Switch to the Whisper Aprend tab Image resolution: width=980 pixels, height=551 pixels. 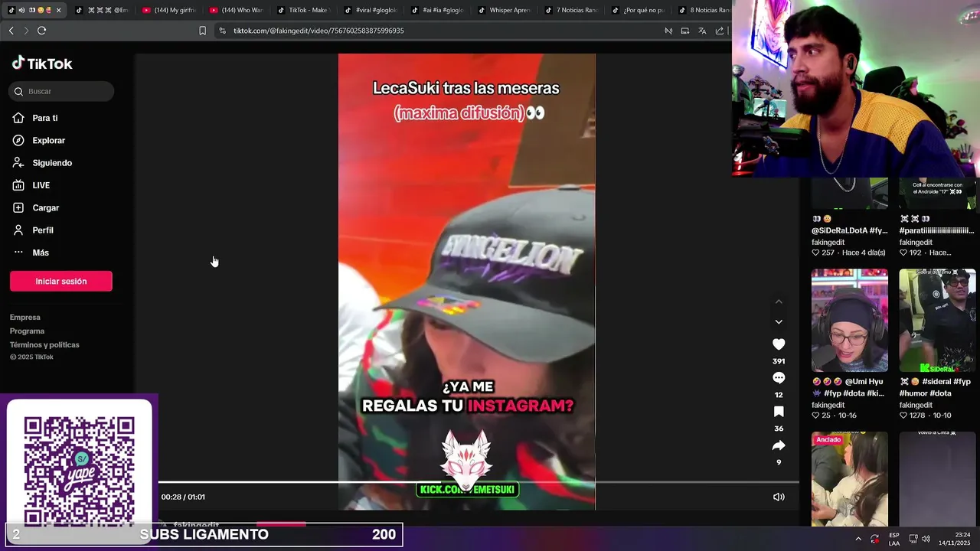click(505, 10)
